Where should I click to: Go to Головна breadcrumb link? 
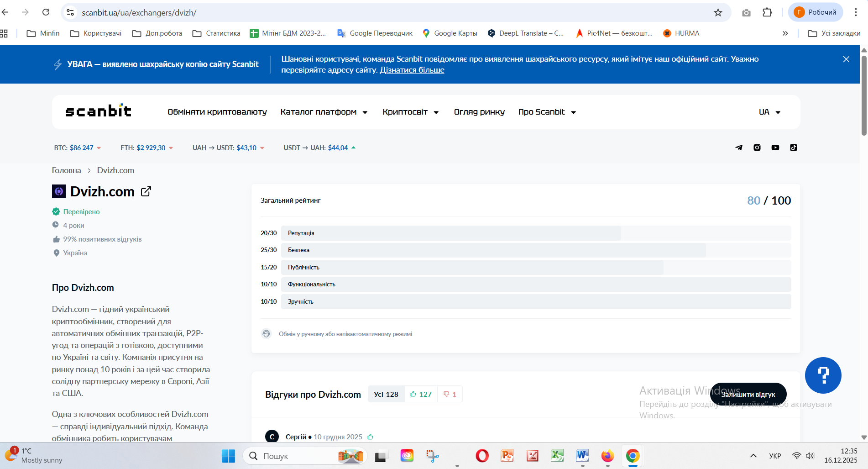tap(66, 170)
